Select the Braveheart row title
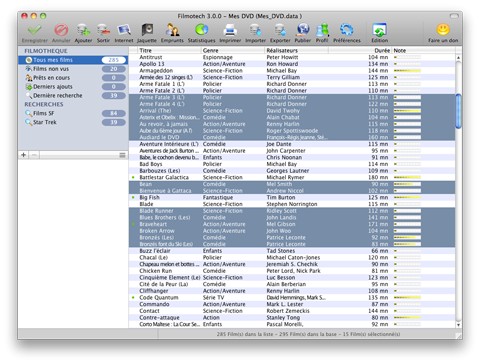Screen dimensions: 480x364 point(153,224)
